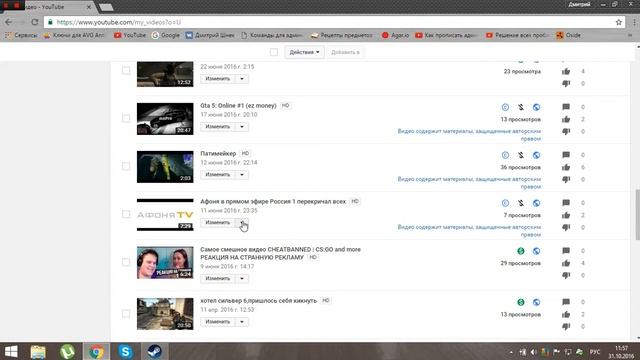The image size is (640, 360).
Task: Click comments icon for CHEATBANNED video
Action: [566, 251]
